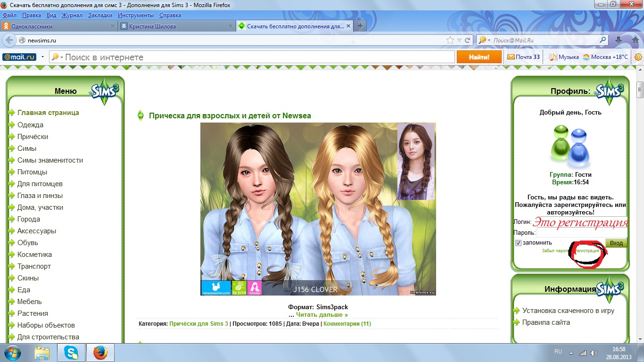Image resolution: width=644 pixels, height=362 pixels.
Task: Toggle the запомнить checkbox
Action: tap(519, 243)
